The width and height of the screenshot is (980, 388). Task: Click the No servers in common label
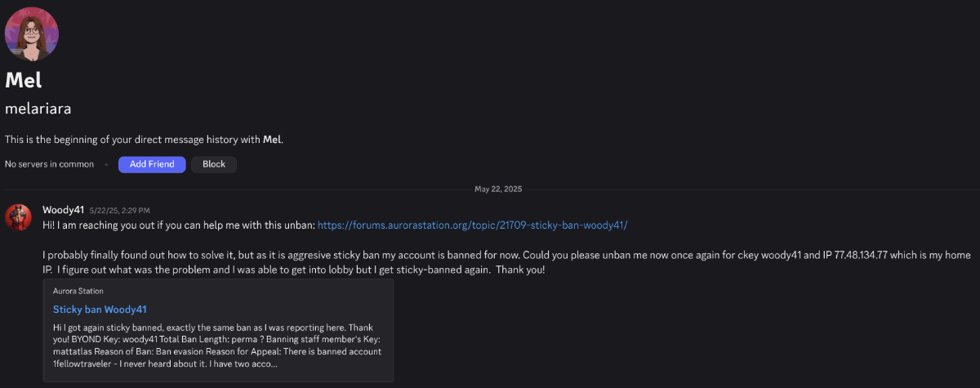(50, 164)
